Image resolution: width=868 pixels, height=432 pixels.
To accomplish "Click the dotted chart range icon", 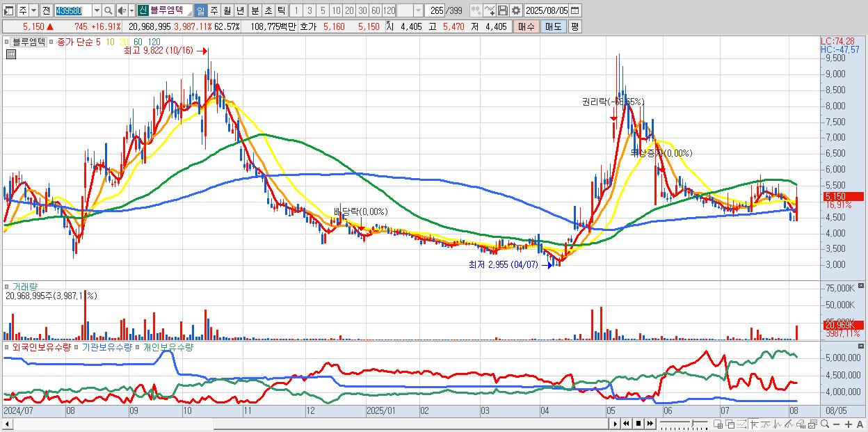I will (x=741, y=424).
